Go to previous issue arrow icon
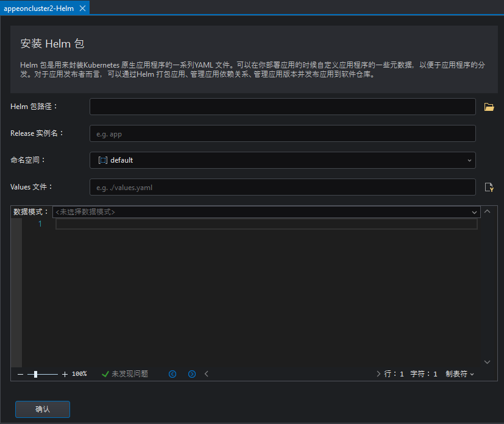This screenshot has height=424, width=504. (172, 374)
